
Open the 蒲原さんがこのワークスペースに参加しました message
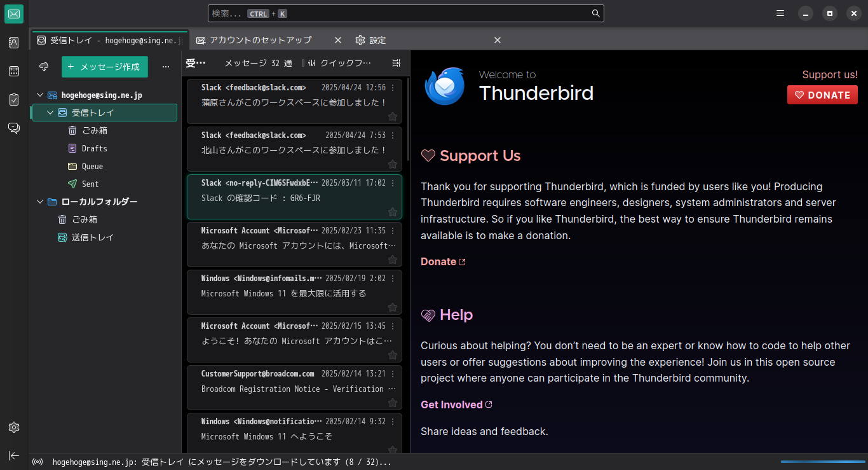click(294, 102)
